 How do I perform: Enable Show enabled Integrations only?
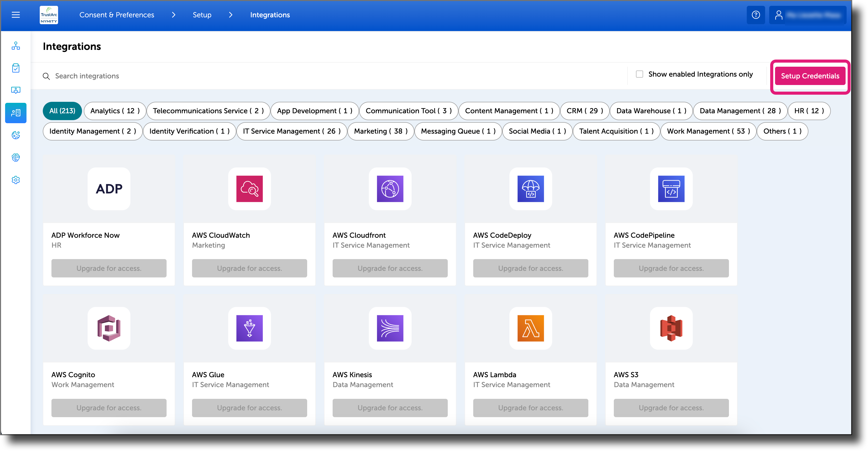[x=639, y=74]
